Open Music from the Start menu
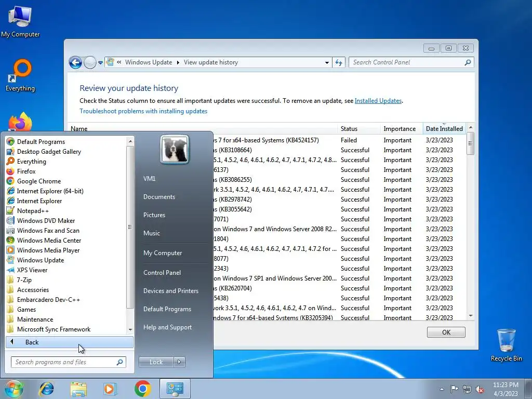Image resolution: width=532 pixels, height=399 pixels. tap(151, 233)
